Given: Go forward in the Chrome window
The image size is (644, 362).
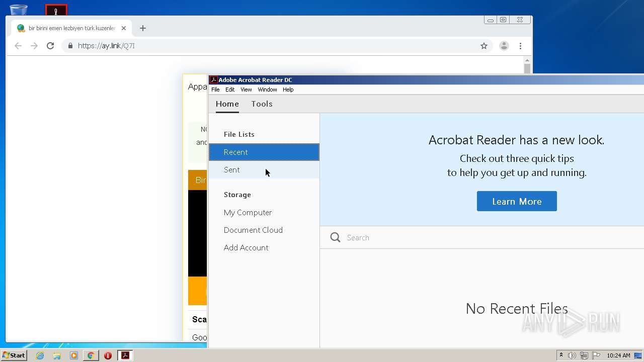Looking at the screenshot, I should click(x=34, y=46).
